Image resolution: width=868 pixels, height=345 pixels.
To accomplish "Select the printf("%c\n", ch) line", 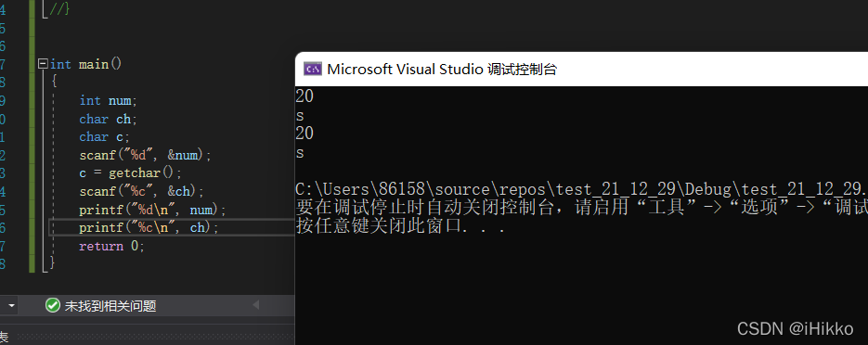I will coord(149,227).
